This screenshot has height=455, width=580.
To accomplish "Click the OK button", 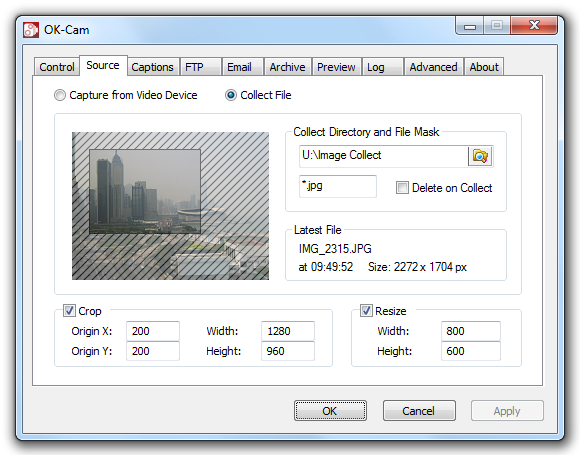I will click(330, 411).
